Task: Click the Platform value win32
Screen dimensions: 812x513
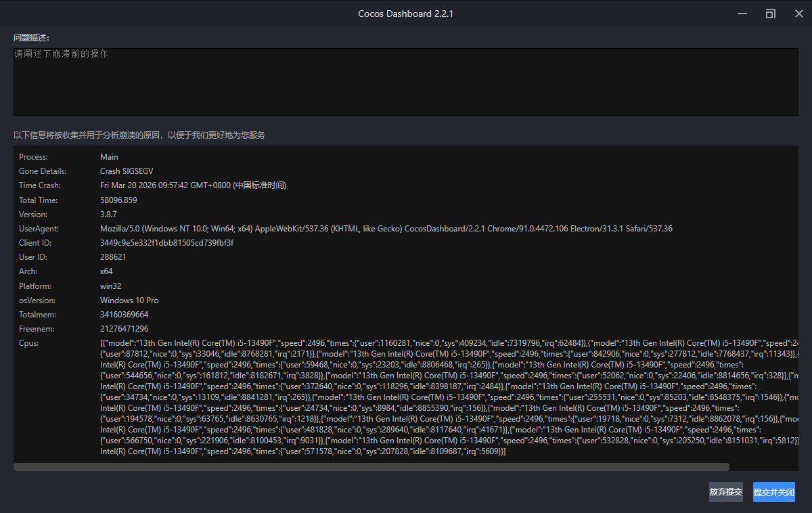Action: (x=111, y=286)
